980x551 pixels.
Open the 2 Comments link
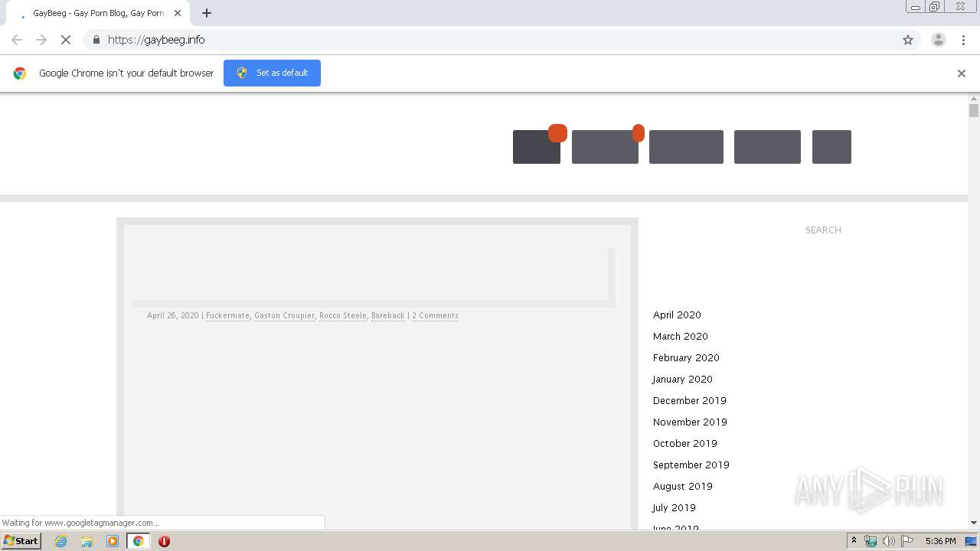click(435, 315)
